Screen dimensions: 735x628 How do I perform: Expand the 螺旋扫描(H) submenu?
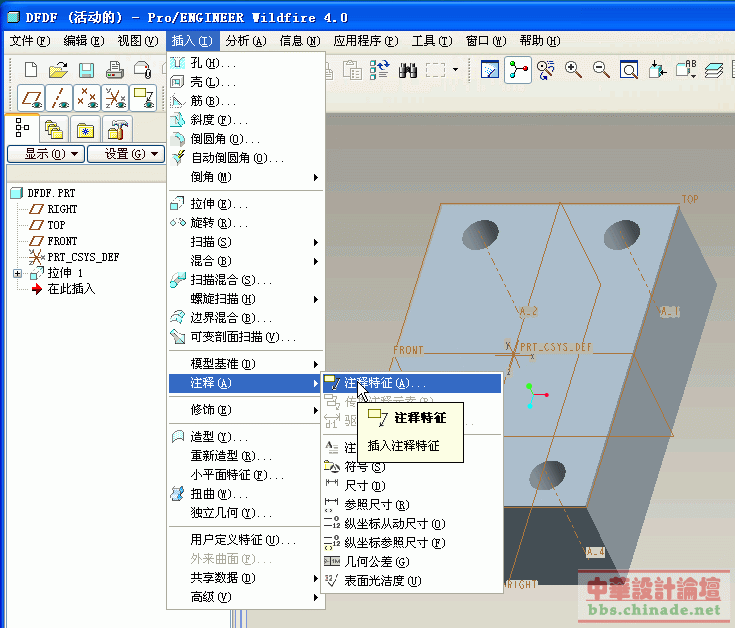(246, 299)
